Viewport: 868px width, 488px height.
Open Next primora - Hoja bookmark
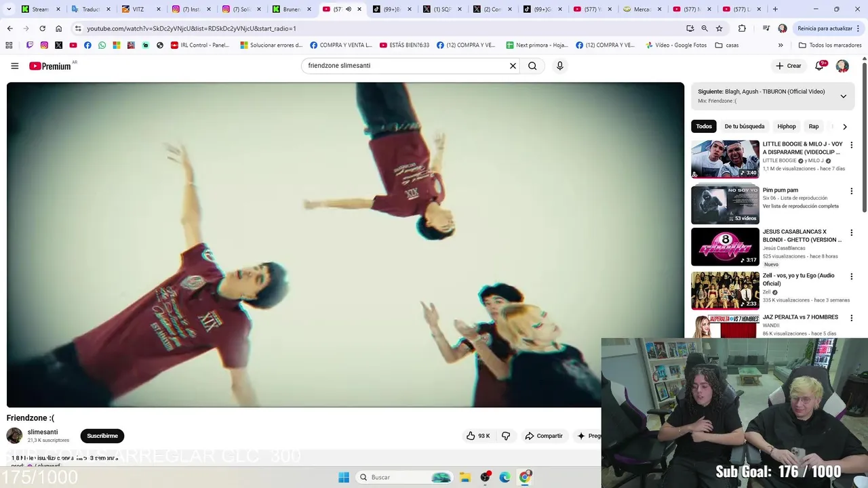[x=537, y=45]
